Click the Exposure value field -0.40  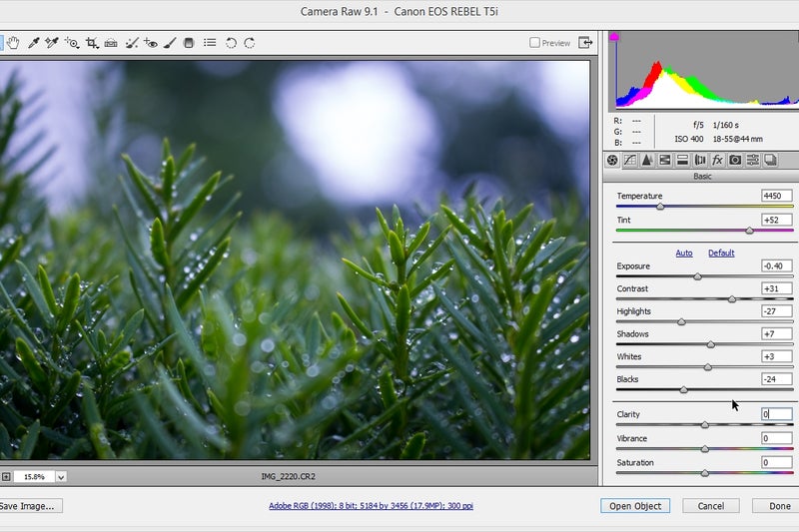coord(777,266)
